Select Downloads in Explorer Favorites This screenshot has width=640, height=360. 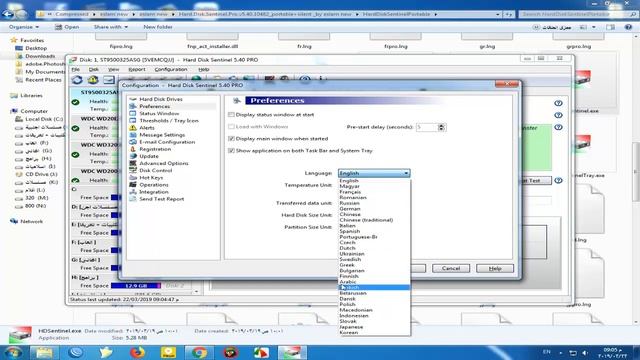point(40,56)
